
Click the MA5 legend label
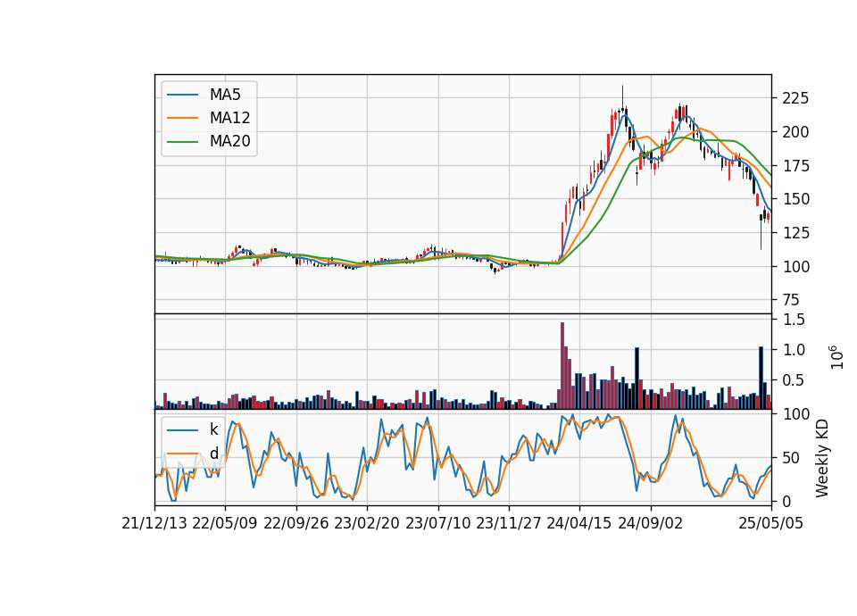click(x=225, y=95)
